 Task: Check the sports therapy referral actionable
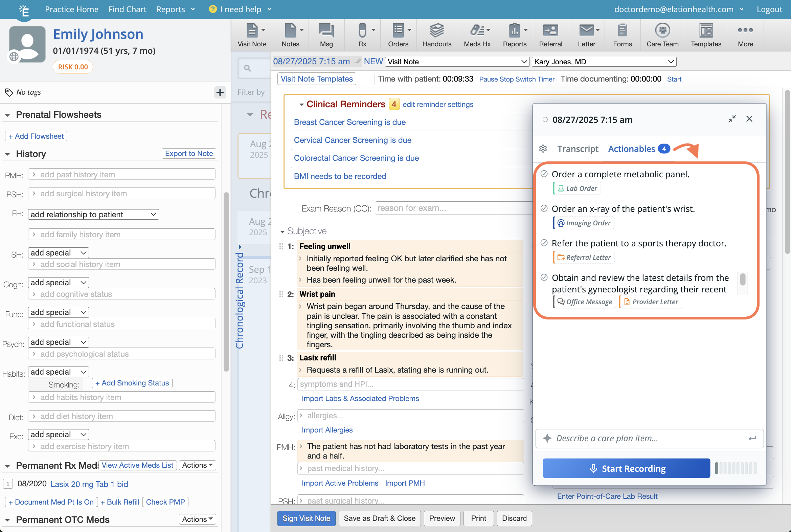(x=544, y=243)
